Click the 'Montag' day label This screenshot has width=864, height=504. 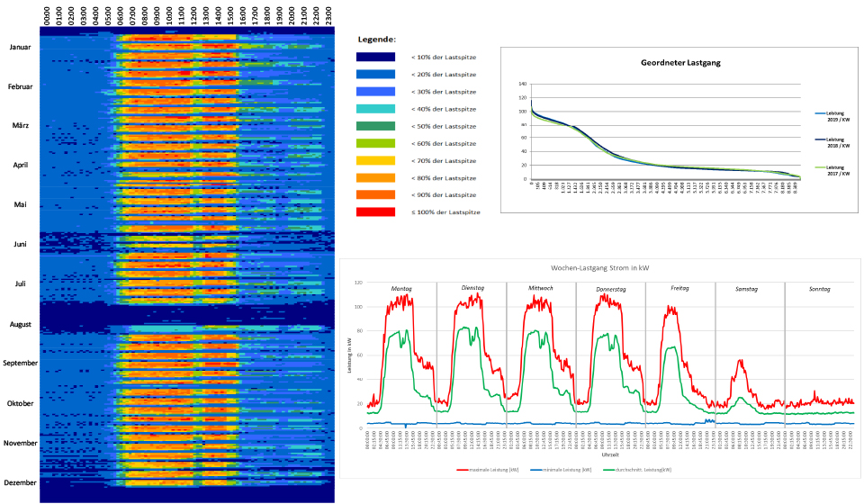[400, 288]
